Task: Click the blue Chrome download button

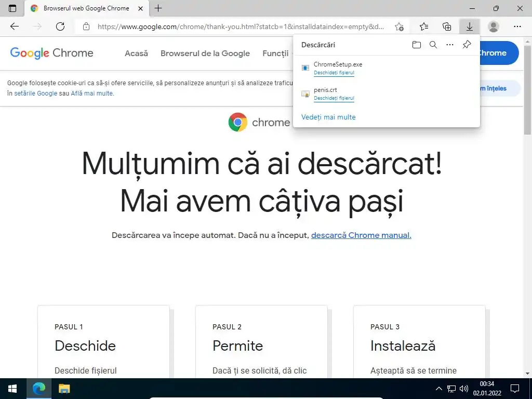Action: [499, 53]
